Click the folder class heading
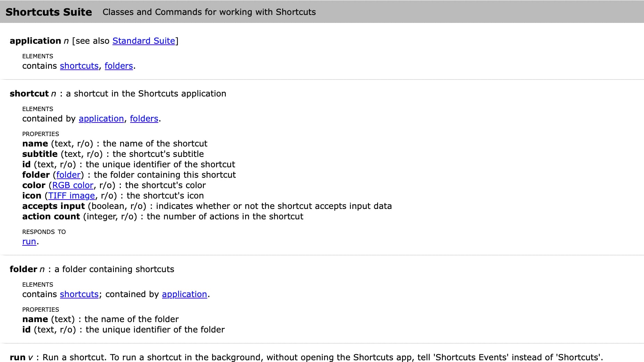 23,269
